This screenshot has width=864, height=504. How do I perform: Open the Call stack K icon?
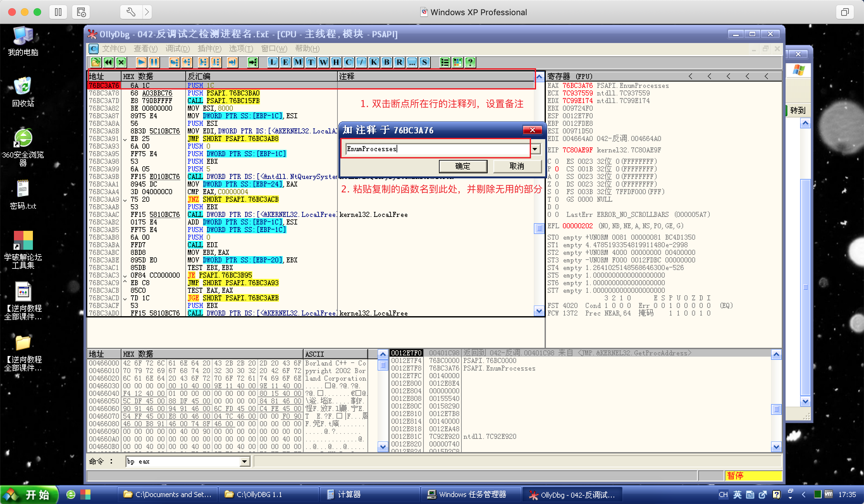(x=374, y=62)
